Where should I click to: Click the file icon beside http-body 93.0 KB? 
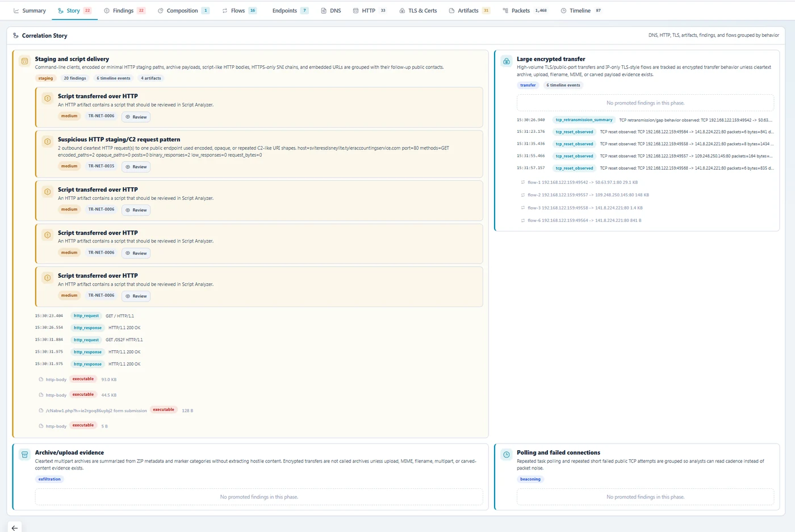point(41,379)
